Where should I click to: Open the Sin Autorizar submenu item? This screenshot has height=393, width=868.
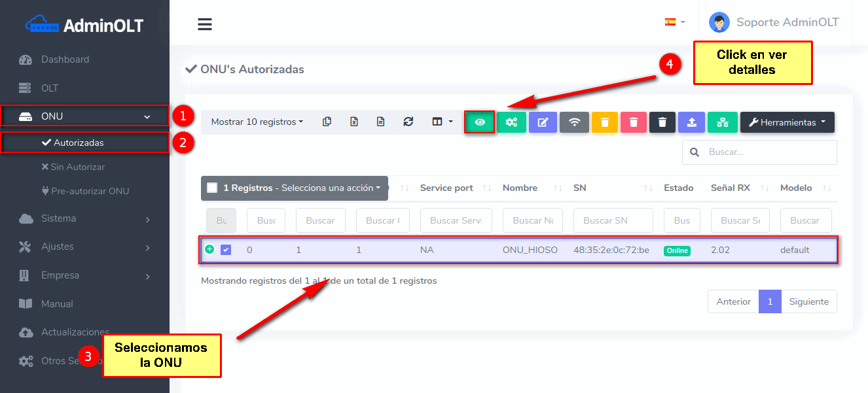click(x=77, y=167)
